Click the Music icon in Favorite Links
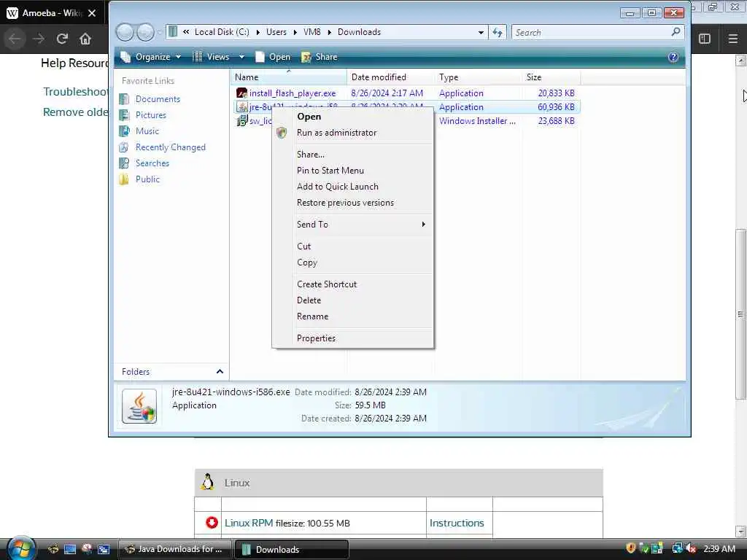This screenshot has height=560, width=747. click(x=124, y=131)
